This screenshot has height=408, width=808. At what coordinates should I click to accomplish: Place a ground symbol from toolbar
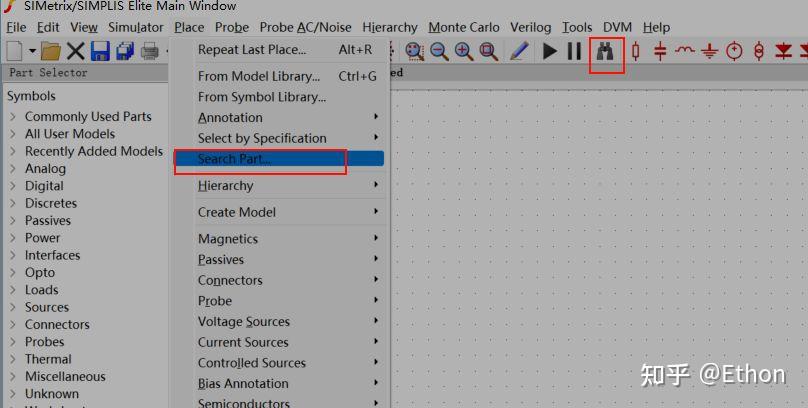tap(710, 51)
